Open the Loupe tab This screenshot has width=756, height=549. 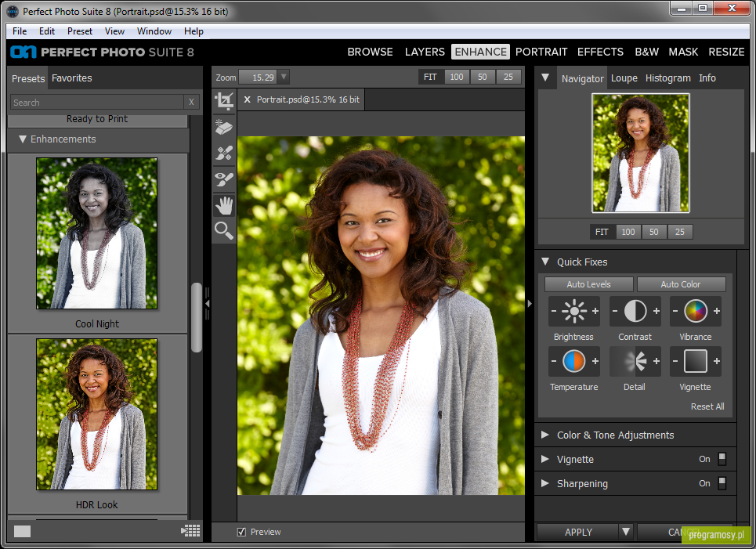[624, 78]
